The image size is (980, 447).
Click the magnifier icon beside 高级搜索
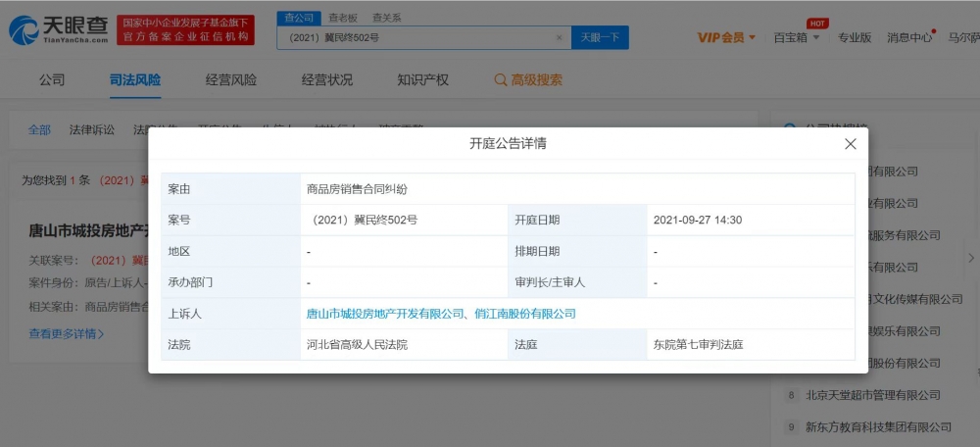click(500, 80)
